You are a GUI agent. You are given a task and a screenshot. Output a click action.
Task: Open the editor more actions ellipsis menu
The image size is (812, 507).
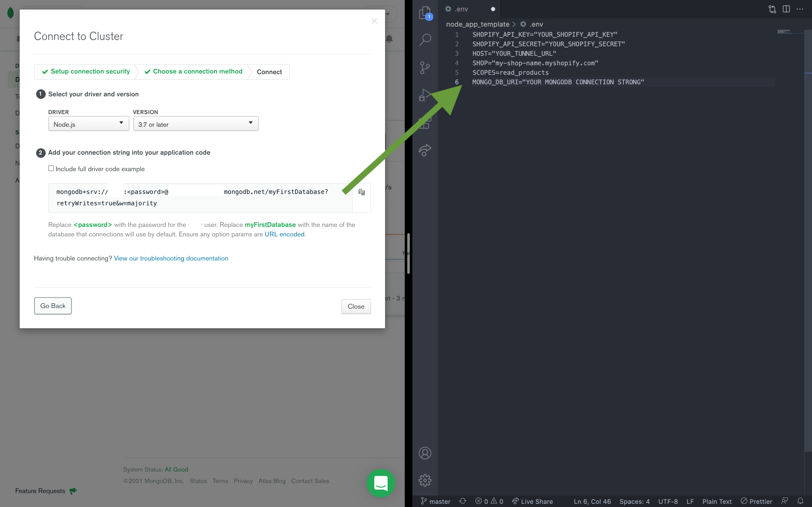click(x=800, y=9)
